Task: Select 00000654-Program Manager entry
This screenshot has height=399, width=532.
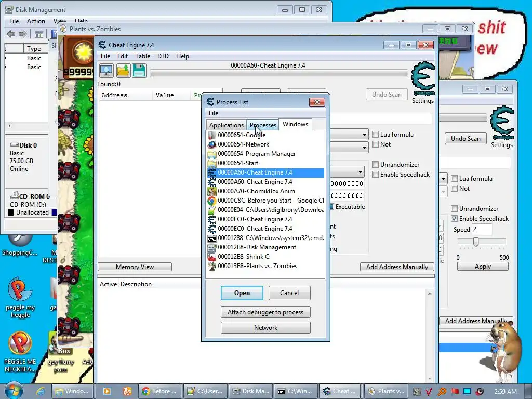Action: pyautogui.click(x=265, y=154)
